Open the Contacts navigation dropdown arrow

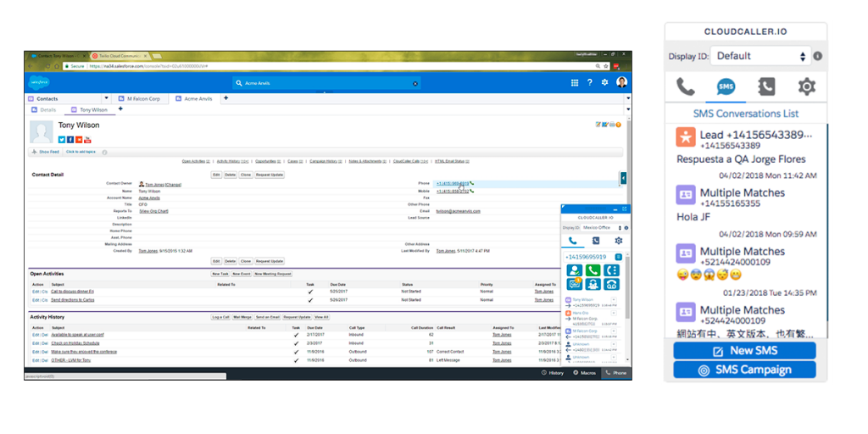pyautogui.click(x=104, y=98)
